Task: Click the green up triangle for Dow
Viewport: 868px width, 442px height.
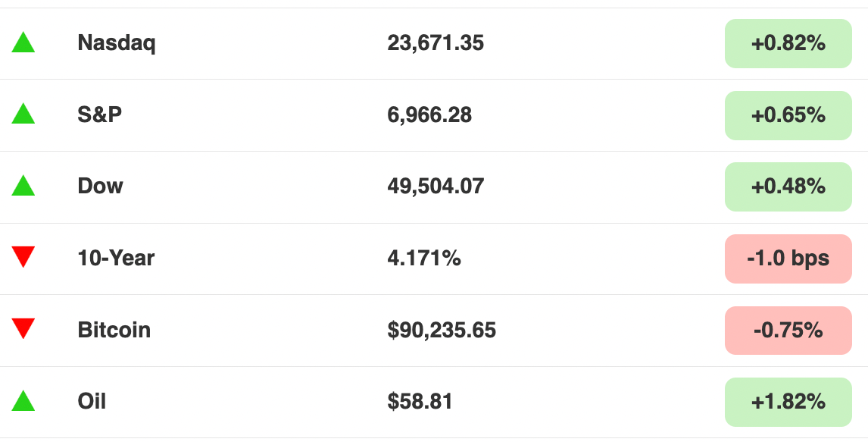Action: 23,186
